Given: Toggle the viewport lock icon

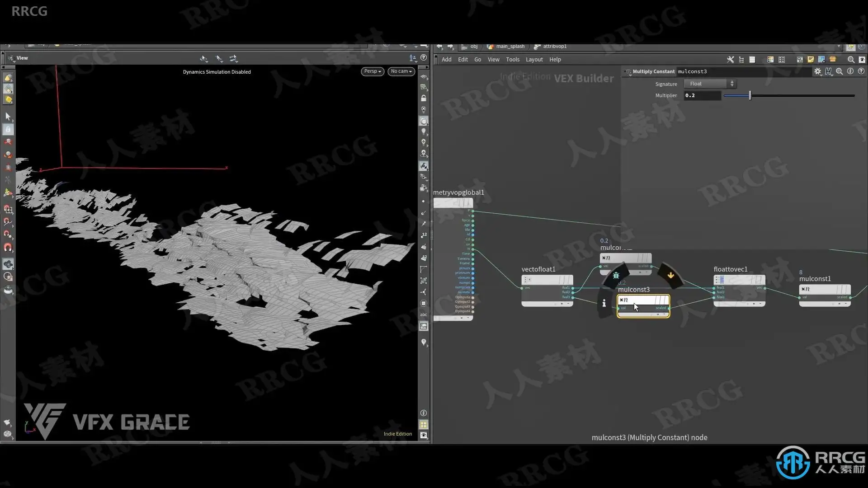Looking at the screenshot, I should 424,98.
